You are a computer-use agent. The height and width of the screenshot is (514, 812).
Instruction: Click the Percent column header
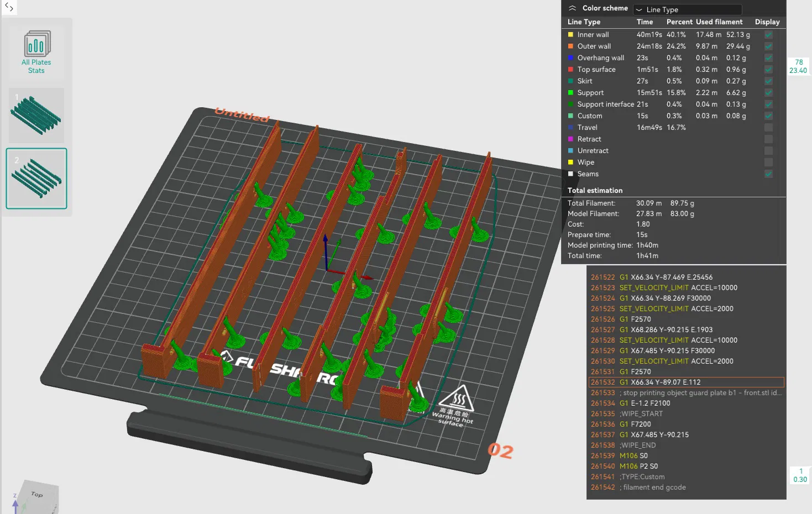(679, 22)
